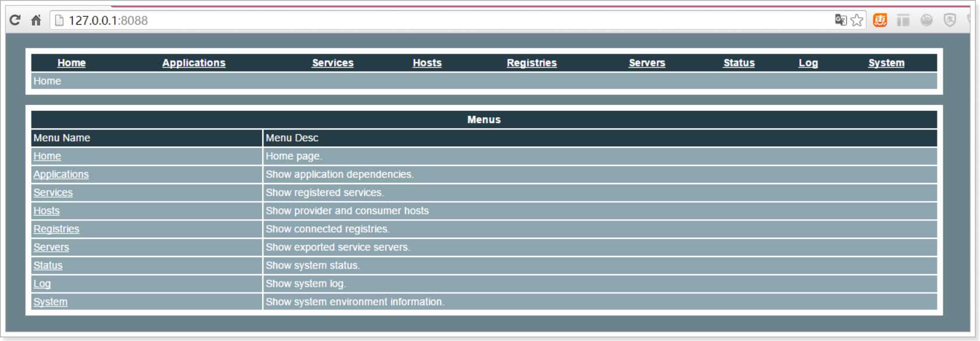Image resolution: width=980 pixels, height=341 pixels.
Task: Follow the Registries link in Menus table
Action: 57,229
